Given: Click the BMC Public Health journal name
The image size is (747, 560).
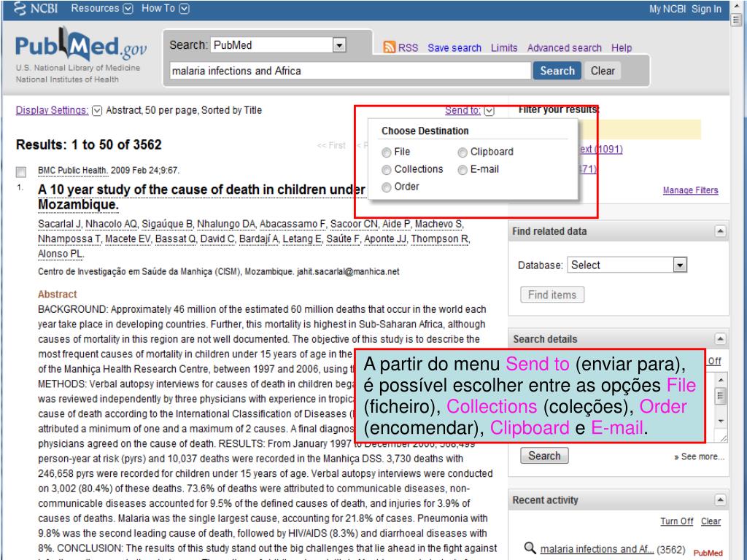Looking at the screenshot, I should (x=72, y=171).
